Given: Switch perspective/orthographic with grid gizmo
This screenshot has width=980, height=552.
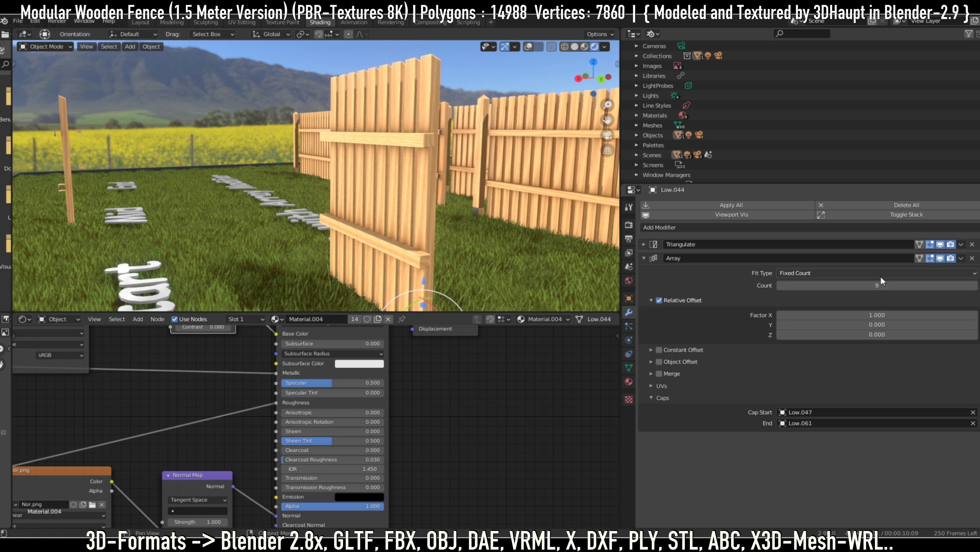Looking at the screenshot, I should point(608,150).
